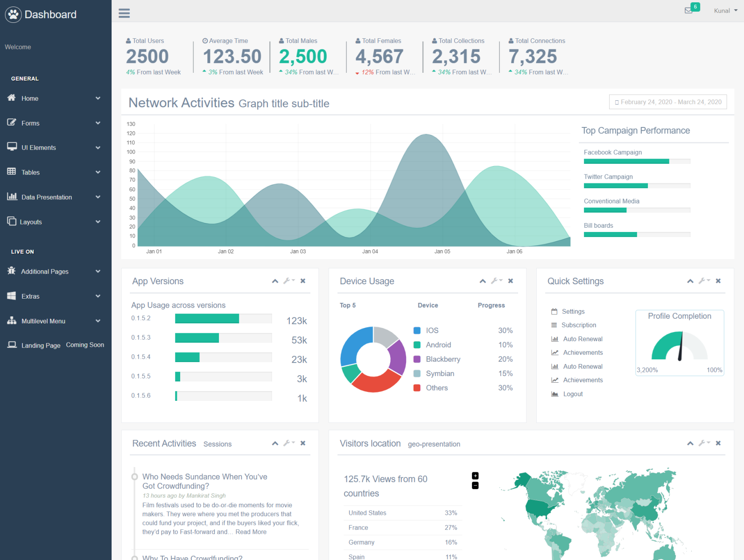Screen dimensions: 744x560
Task: Open the mail envelope notifications icon
Action: click(688, 10)
